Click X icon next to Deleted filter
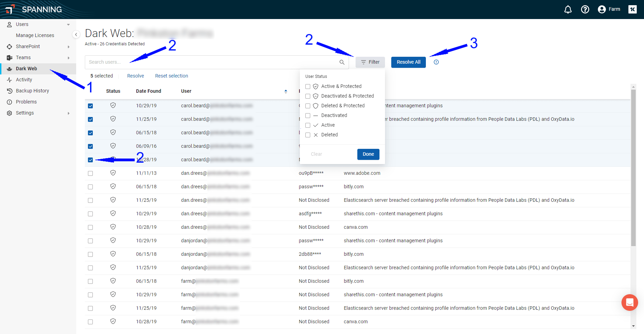The height and width of the screenshot is (334, 644). click(x=315, y=135)
